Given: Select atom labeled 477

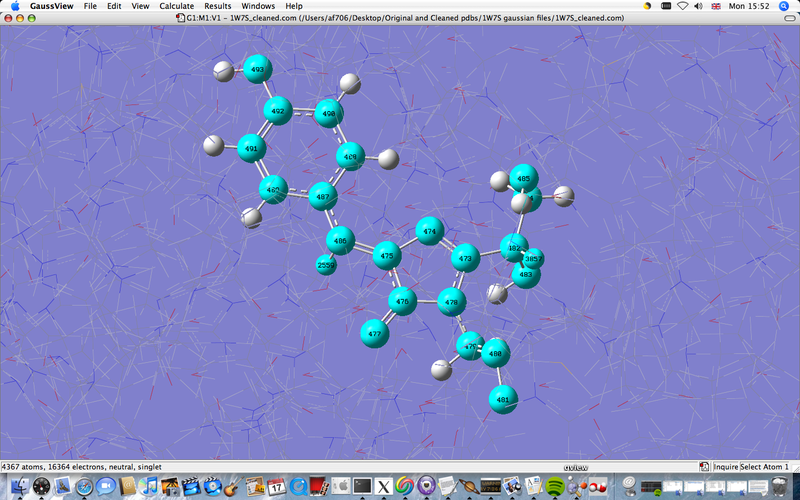Looking at the screenshot, I should 375,334.
